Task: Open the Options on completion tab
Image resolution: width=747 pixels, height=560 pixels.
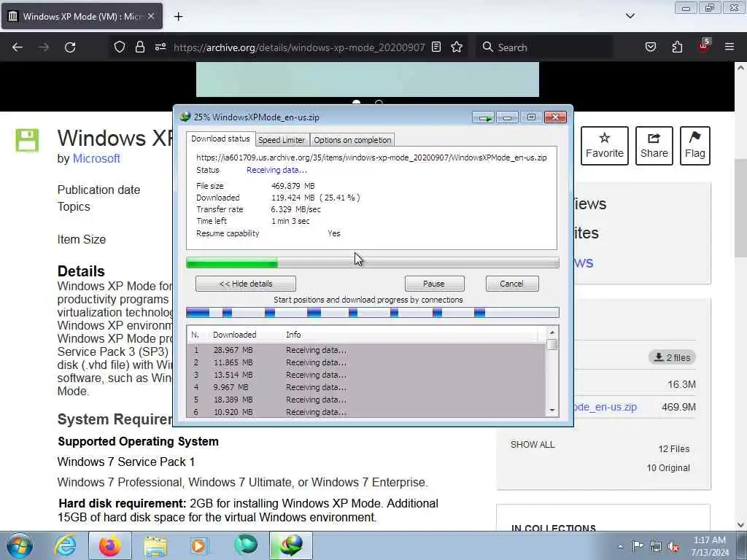Action: tap(352, 140)
